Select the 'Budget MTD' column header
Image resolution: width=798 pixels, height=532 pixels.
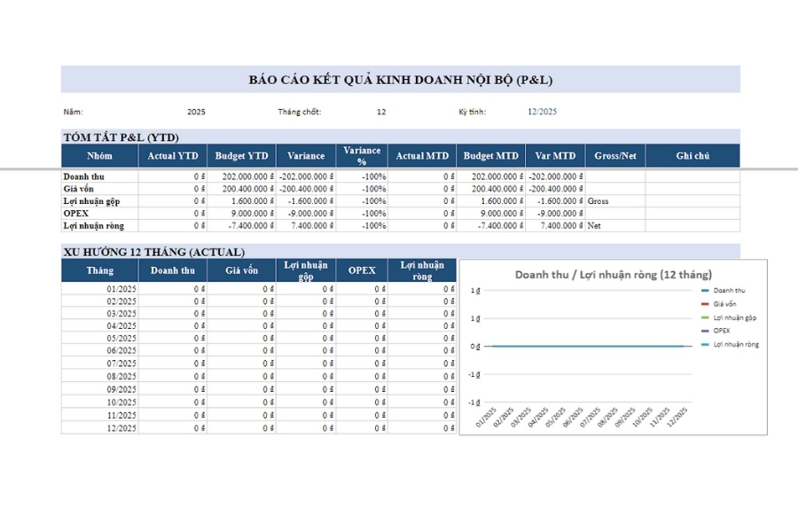coord(490,156)
